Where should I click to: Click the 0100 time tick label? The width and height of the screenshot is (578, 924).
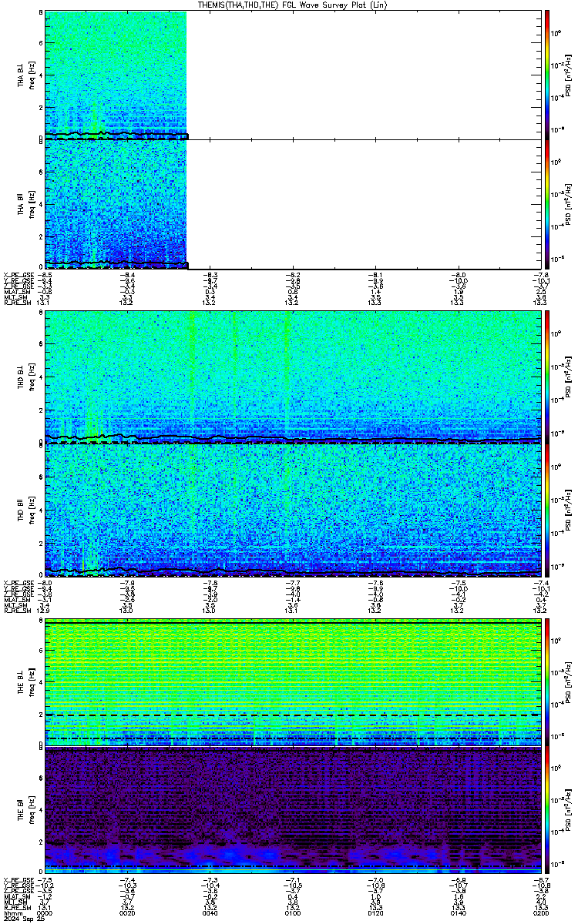[x=292, y=915]
